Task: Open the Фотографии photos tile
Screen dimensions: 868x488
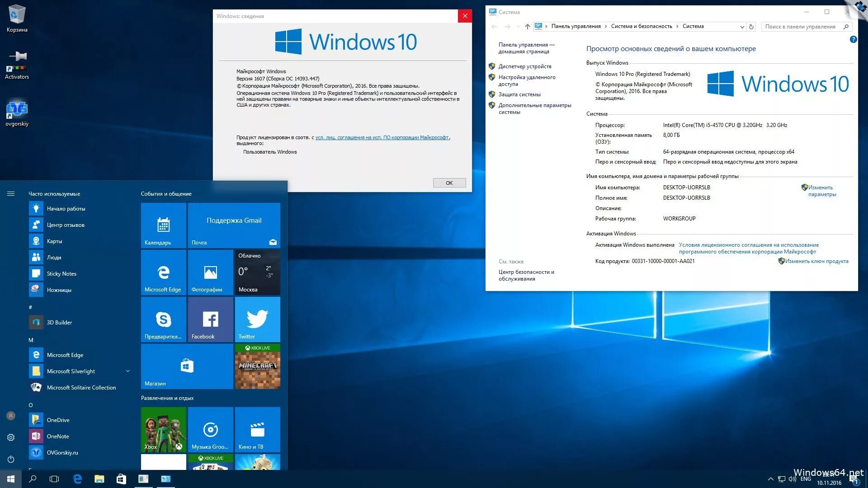Action: pyautogui.click(x=211, y=272)
